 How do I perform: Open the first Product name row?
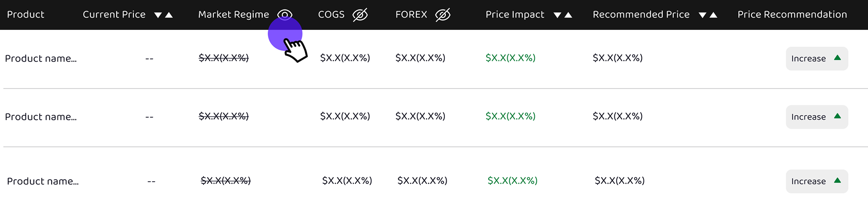41,59
